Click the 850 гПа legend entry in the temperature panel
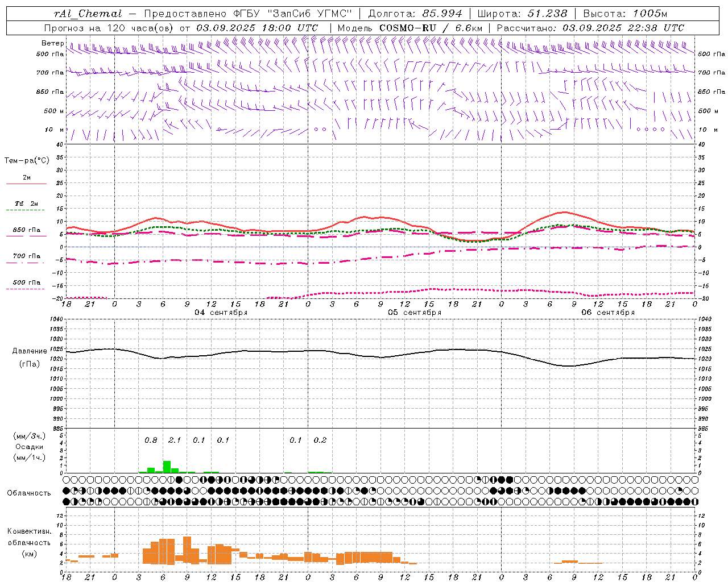 (x=26, y=230)
